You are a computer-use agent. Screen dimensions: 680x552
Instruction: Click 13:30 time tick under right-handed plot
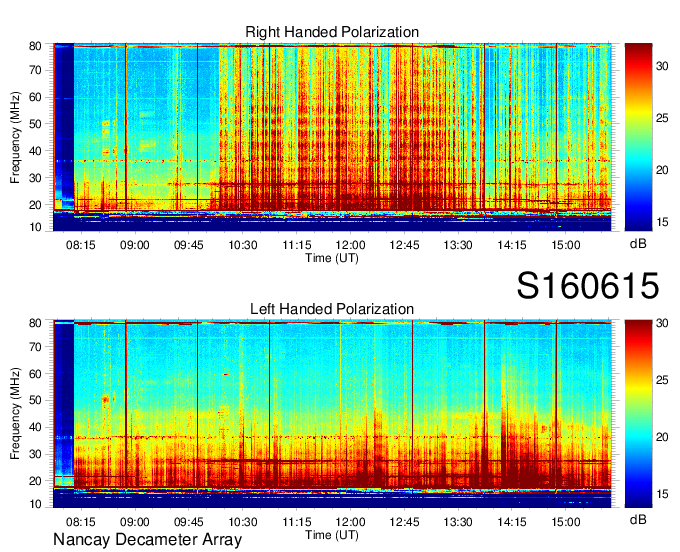[x=458, y=245]
